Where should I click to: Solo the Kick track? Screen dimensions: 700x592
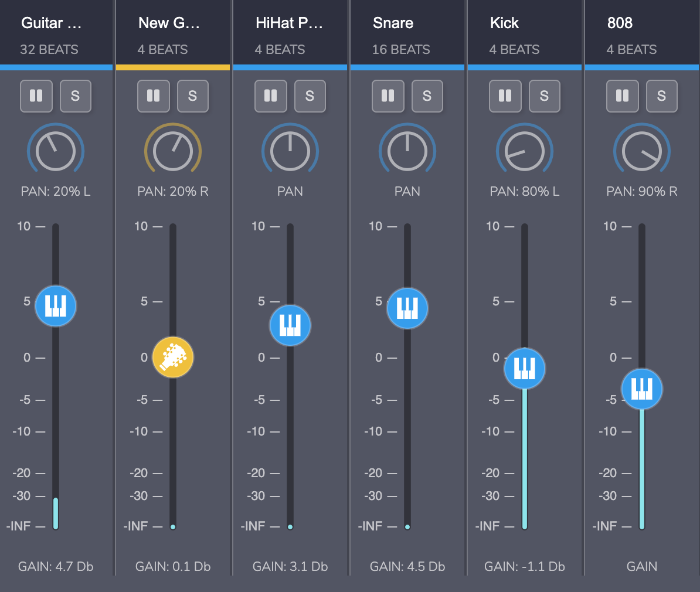(x=544, y=96)
